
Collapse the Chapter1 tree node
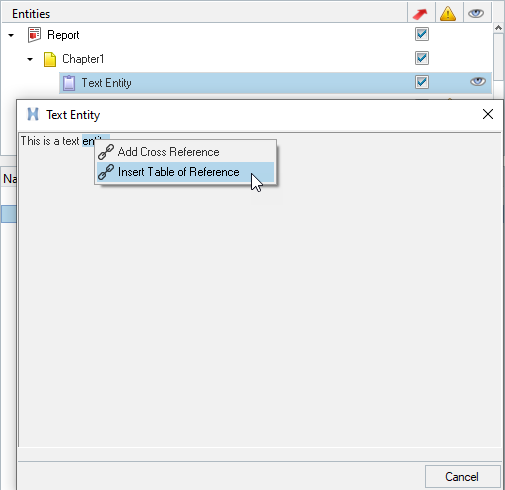(x=30, y=59)
